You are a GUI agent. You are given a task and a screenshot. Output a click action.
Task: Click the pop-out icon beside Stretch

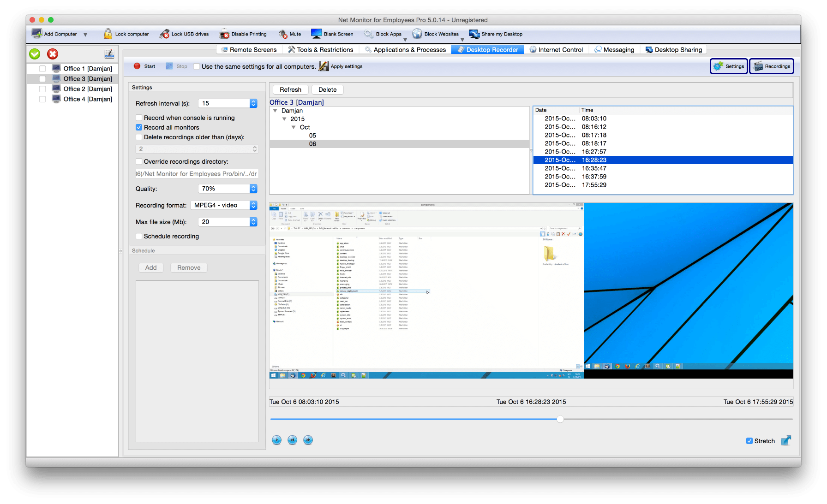(785, 441)
